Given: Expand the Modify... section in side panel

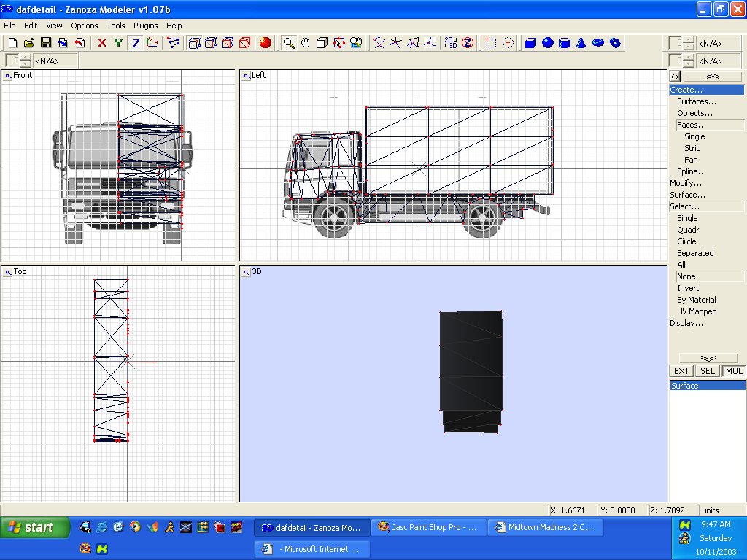Looking at the screenshot, I should [686, 183].
